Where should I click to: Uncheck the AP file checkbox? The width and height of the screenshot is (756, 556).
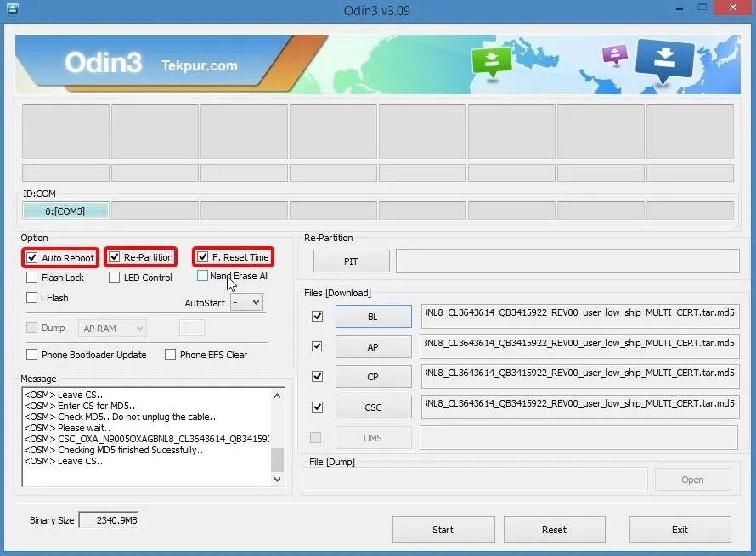click(x=317, y=346)
